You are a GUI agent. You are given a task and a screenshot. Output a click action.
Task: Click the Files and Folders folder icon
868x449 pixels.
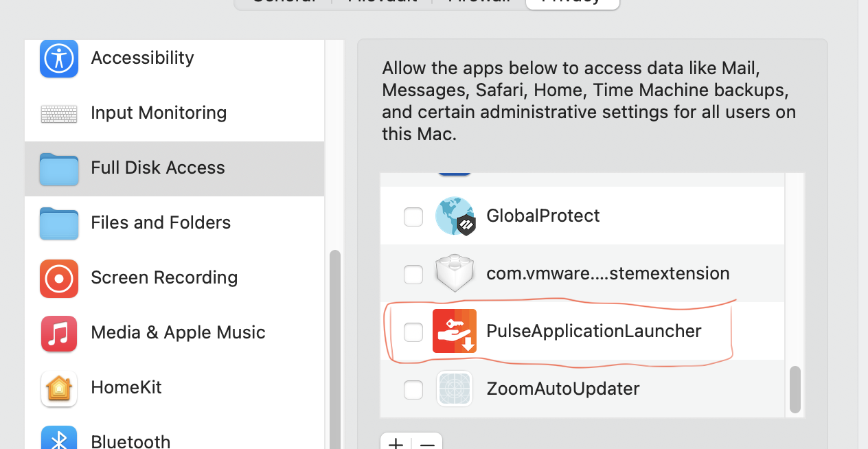pyautogui.click(x=59, y=223)
